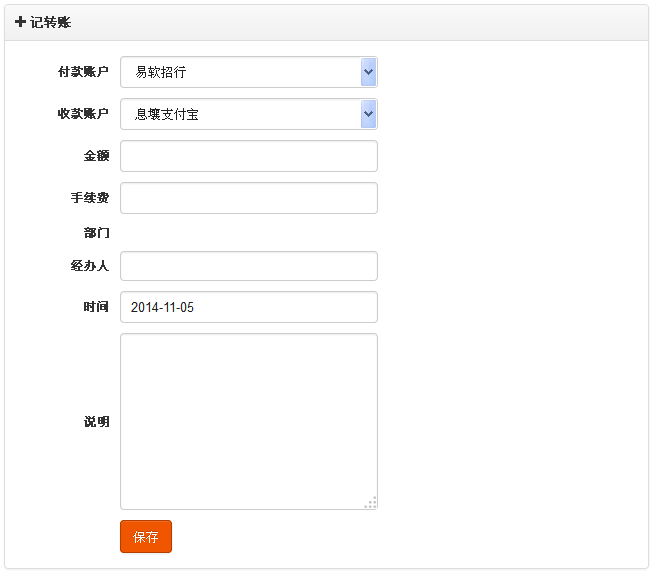Grab the textarea resize handle corner
This screenshot has width=654, height=572.
pos(370,502)
